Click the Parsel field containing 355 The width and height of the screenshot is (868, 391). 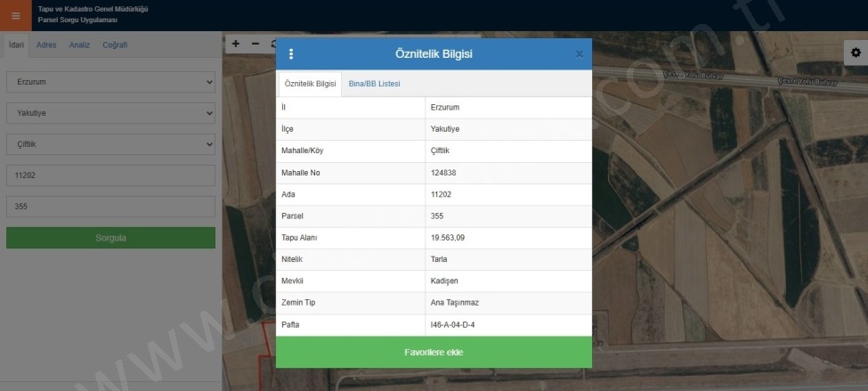click(x=110, y=207)
